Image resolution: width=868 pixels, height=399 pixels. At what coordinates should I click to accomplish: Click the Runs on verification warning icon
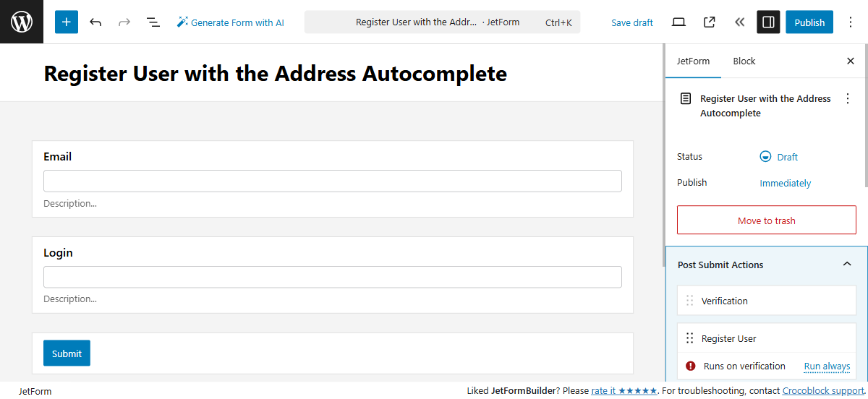[690, 366]
